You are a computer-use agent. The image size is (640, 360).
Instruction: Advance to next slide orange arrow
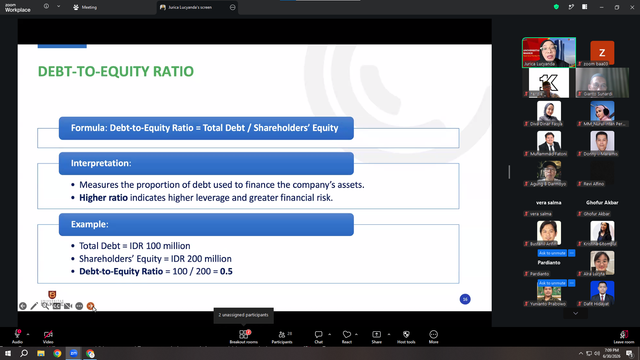click(91, 306)
